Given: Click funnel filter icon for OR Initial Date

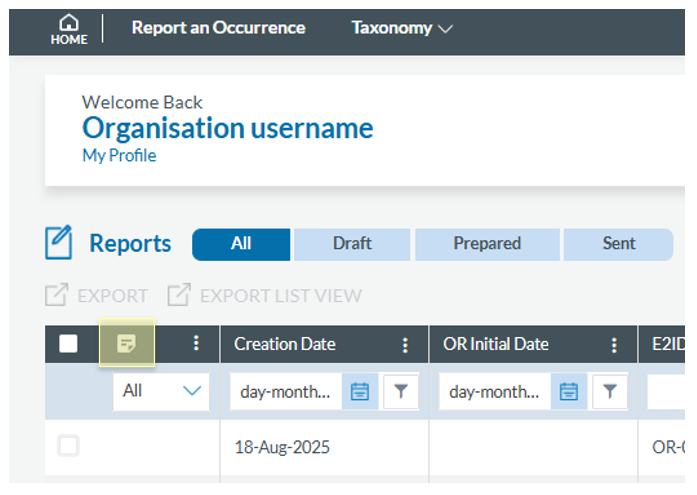Looking at the screenshot, I should tap(610, 392).
